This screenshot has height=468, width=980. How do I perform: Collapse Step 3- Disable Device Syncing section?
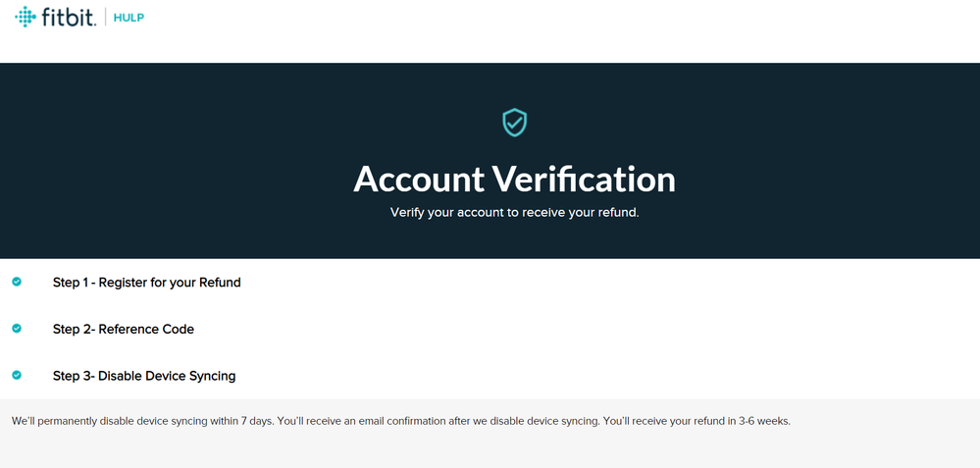(x=143, y=376)
